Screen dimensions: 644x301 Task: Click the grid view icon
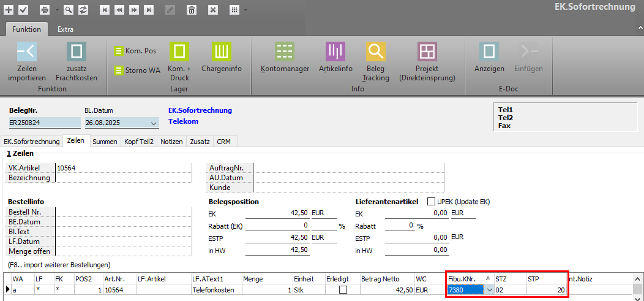point(234,9)
